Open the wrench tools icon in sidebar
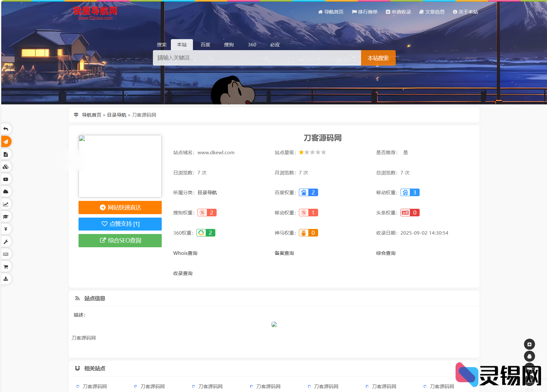547x392 pixels. 6,242
